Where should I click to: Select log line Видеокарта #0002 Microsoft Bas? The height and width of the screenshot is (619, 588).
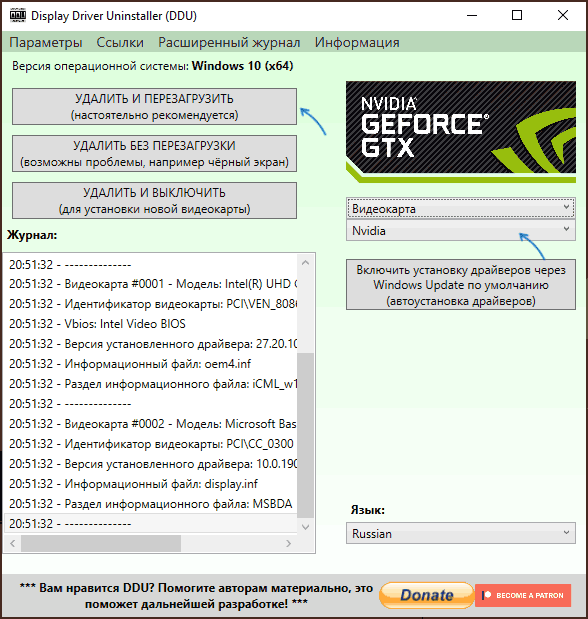point(150,424)
